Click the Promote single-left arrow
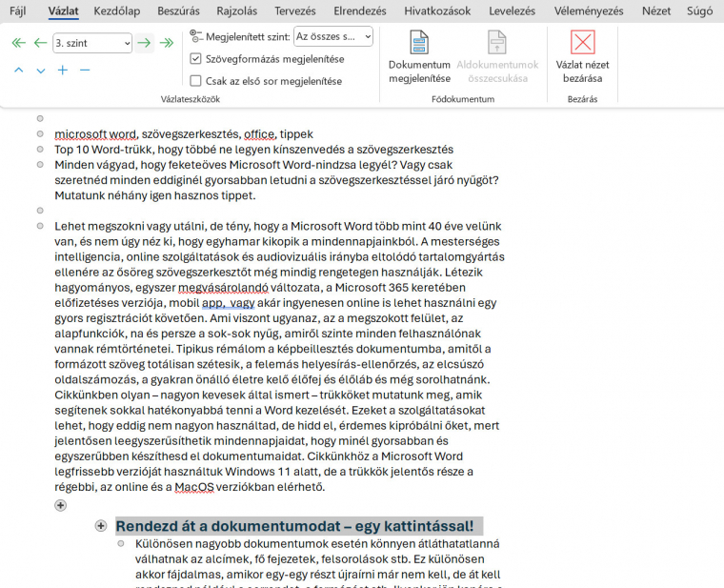The width and height of the screenshot is (724, 588). tap(41, 43)
